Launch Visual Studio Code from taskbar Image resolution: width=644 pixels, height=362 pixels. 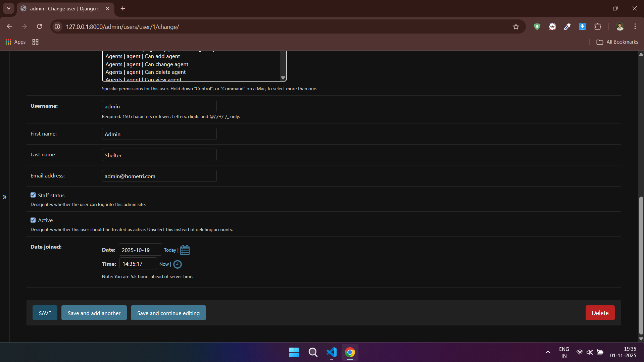pyautogui.click(x=332, y=352)
